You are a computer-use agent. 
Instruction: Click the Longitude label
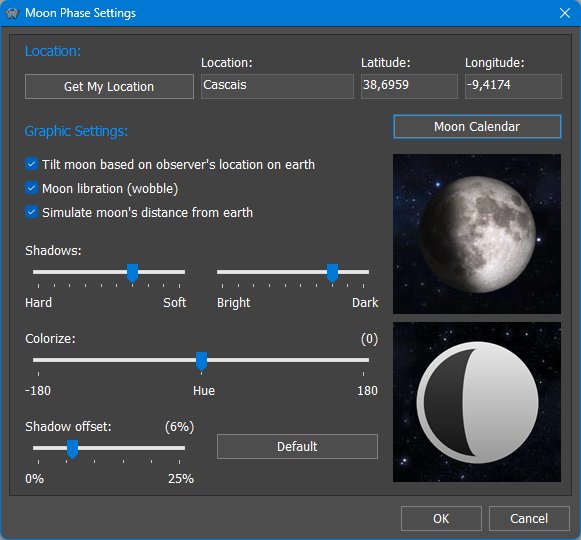click(x=495, y=63)
